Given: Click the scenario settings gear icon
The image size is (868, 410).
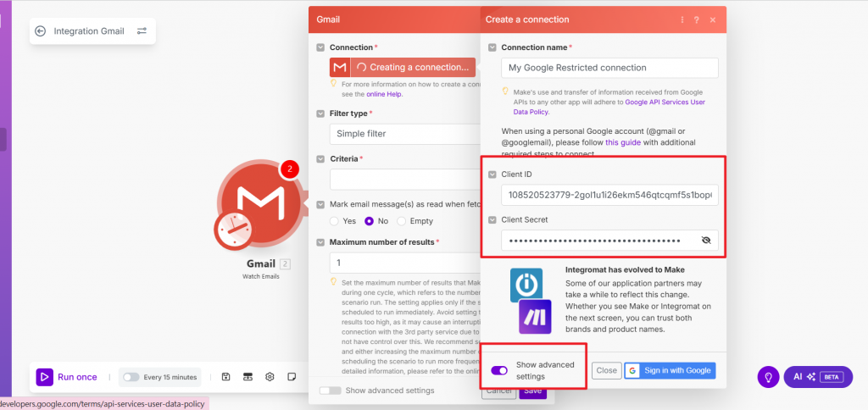Looking at the screenshot, I should [270, 377].
